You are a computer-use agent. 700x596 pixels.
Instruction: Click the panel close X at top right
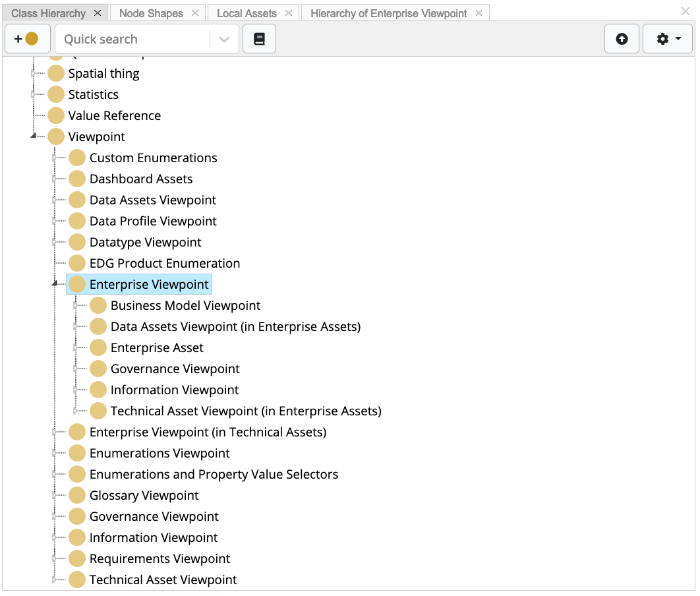(x=685, y=11)
